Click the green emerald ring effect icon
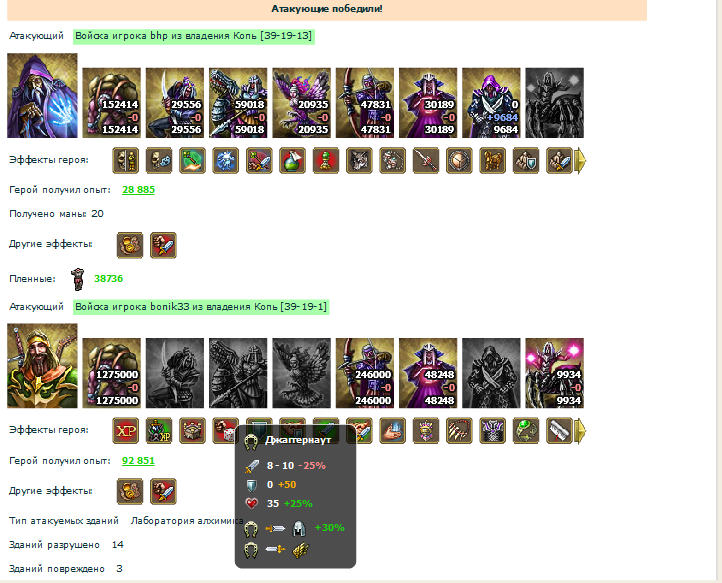Viewport: 722px width, 583px height. [x=526, y=431]
